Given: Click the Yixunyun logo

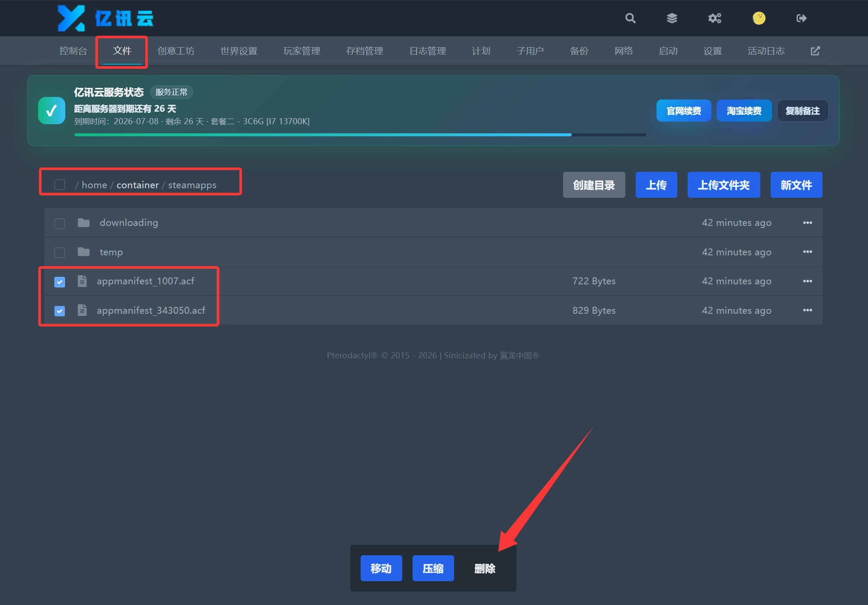Looking at the screenshot, I should click(106, 18).
